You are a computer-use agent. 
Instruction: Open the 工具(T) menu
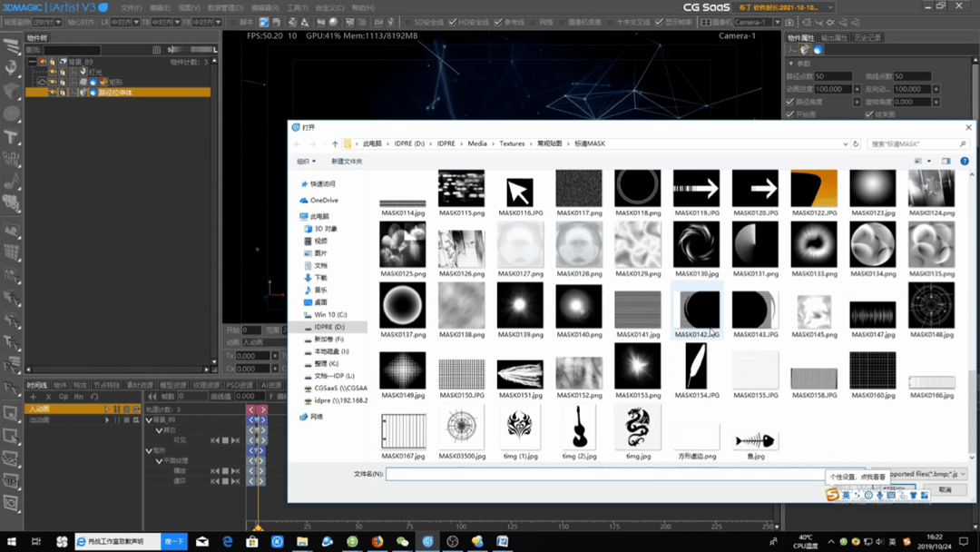coord(297,7)
